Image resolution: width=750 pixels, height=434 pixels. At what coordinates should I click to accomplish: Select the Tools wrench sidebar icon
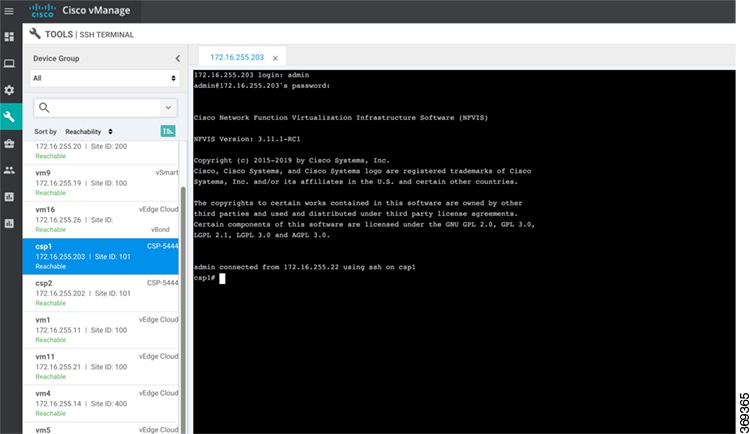(x=9, y=116)
